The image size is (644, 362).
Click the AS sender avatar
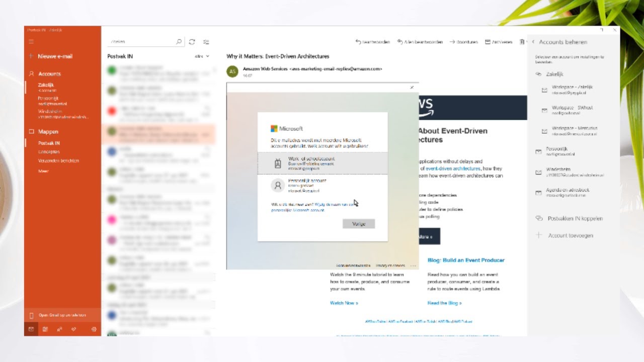point(232,71)
